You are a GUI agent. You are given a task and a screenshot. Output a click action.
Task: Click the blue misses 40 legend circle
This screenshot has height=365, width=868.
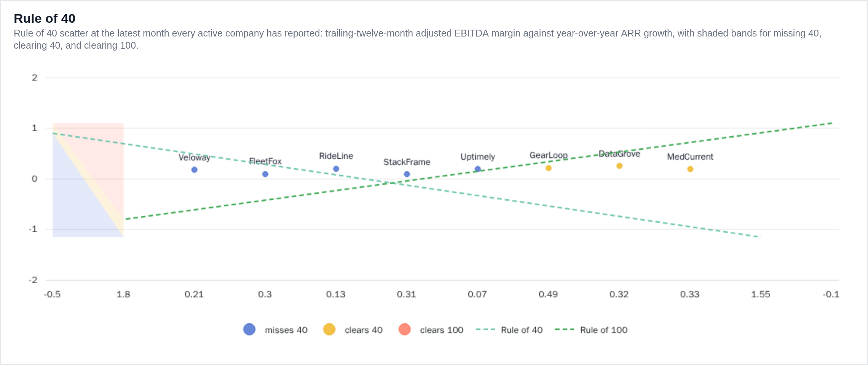pyautogui.click(x=249, y=329)
